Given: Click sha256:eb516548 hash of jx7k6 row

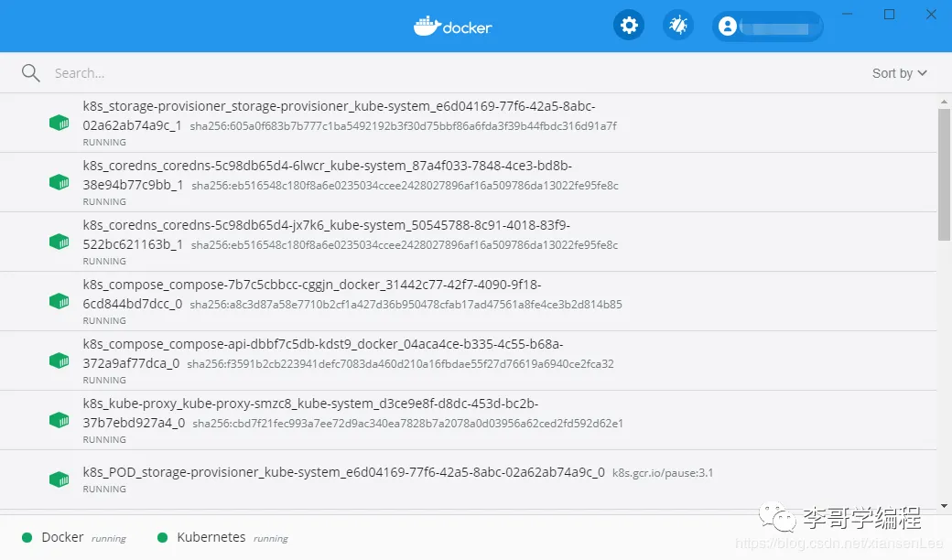Looking at the screenshot, I should point(405,245).
